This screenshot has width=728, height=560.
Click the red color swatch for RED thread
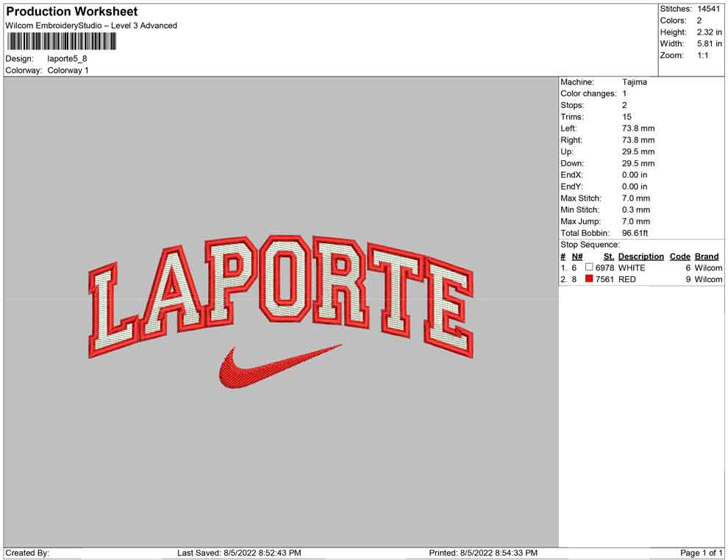pos(589,279)
